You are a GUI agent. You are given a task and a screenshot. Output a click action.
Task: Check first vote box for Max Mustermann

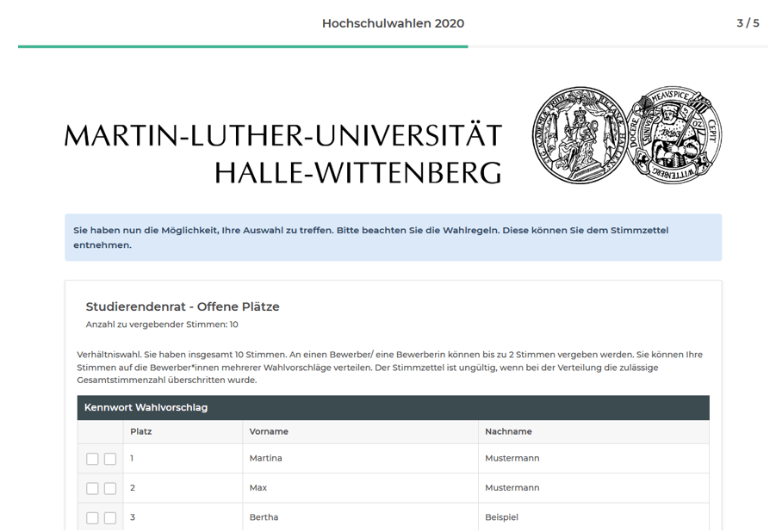[92, 488]
